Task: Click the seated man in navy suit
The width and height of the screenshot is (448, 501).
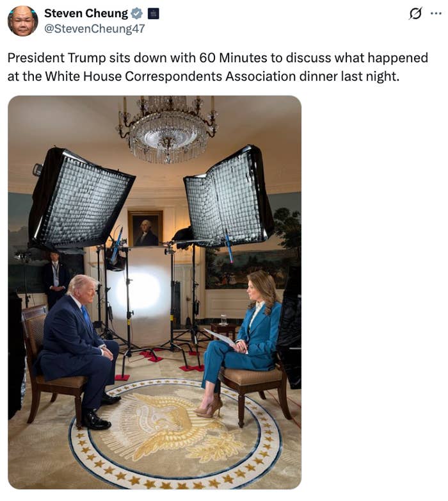Action: (78, 349)
